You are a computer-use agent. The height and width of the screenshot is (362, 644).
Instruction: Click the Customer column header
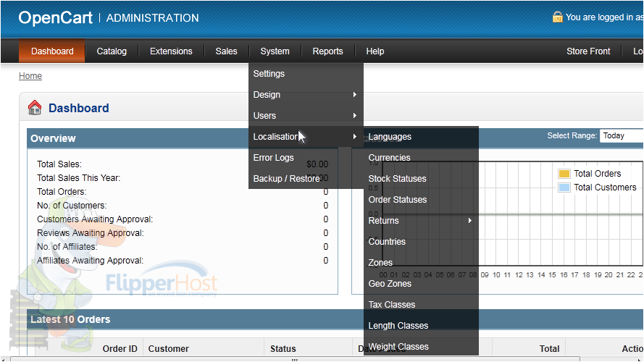pos(168,348)
